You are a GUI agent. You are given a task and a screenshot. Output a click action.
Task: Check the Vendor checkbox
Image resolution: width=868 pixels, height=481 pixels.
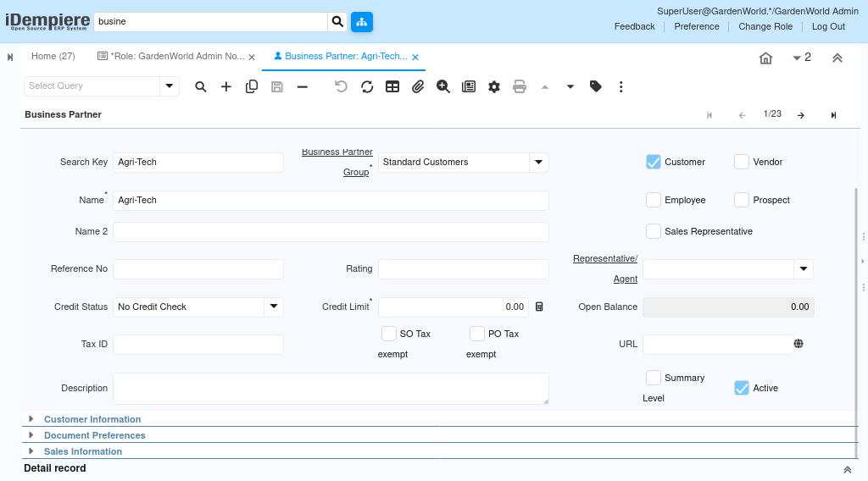pyautogui.click(x=742, y=162)
